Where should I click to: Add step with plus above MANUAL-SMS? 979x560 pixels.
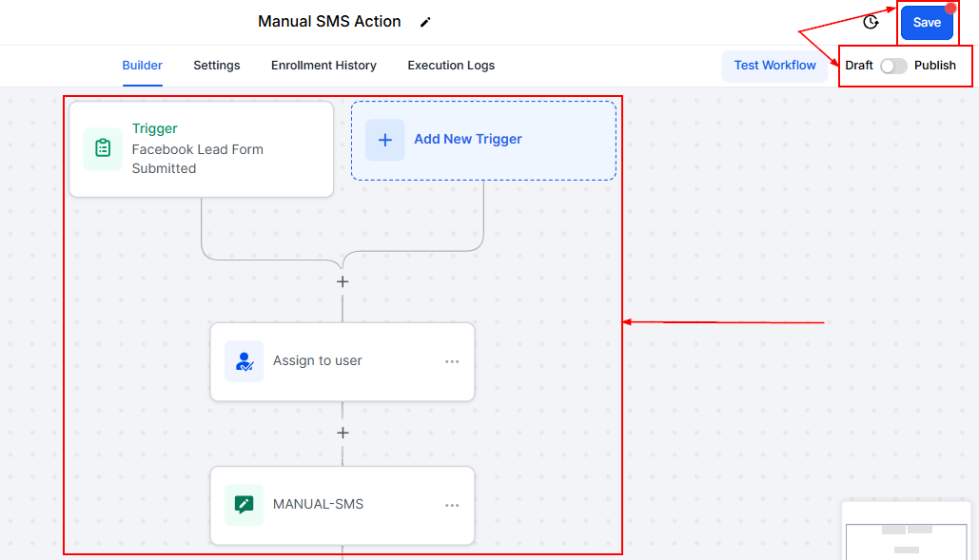343,433
